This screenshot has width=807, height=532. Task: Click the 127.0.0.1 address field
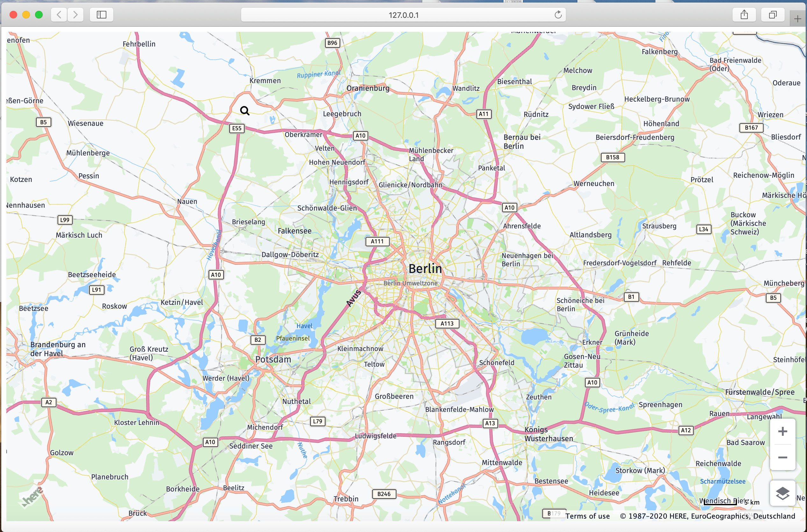pyautogui.click(x=403, y=15)
